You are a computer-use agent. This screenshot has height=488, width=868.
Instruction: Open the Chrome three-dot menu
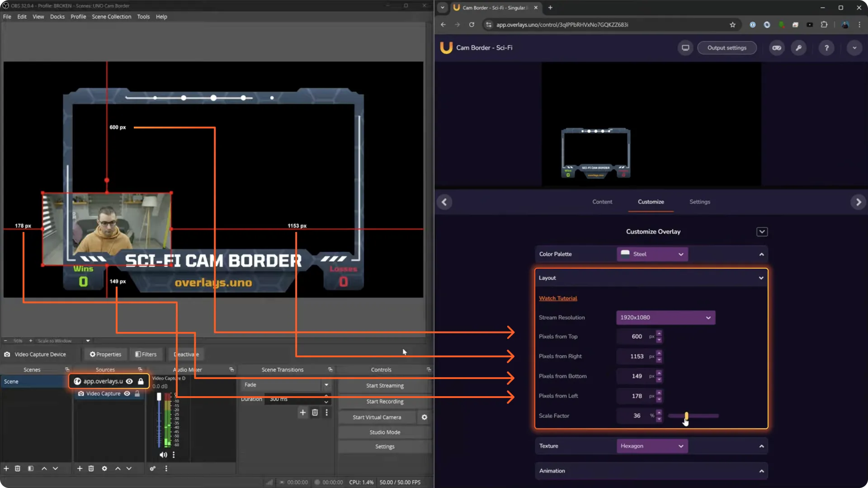point(859,24)
